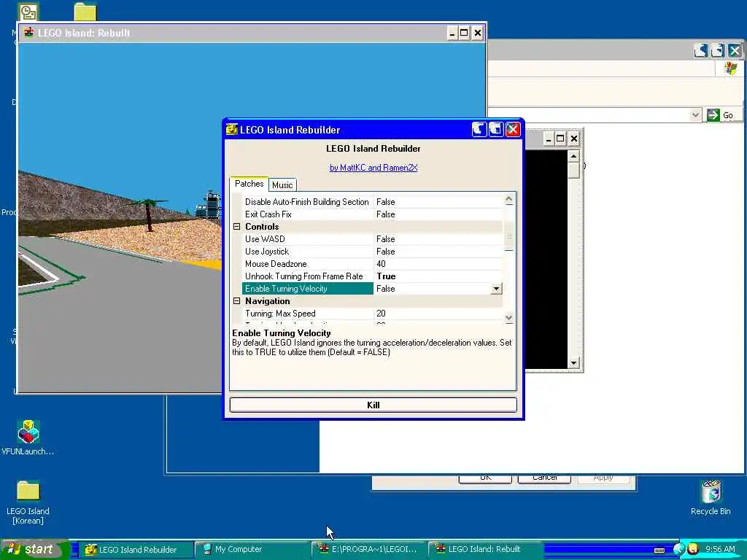Switch to My Computer taskbar item
The image size is (747, 560).
click(x=252, y=550)
